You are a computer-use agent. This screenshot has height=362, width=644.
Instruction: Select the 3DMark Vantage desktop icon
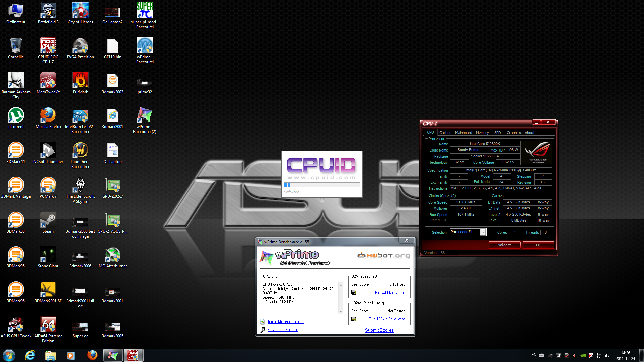click(16, 188)
